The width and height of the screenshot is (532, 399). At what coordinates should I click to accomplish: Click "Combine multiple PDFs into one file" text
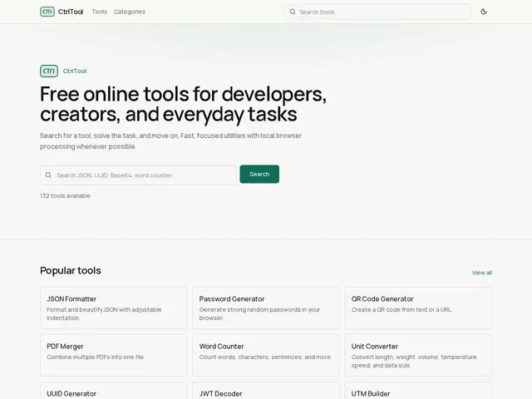96,357
